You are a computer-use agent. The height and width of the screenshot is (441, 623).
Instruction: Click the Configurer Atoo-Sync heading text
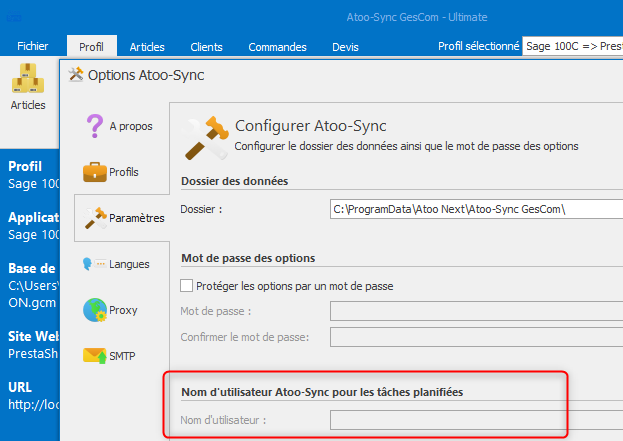pos(311,126)
